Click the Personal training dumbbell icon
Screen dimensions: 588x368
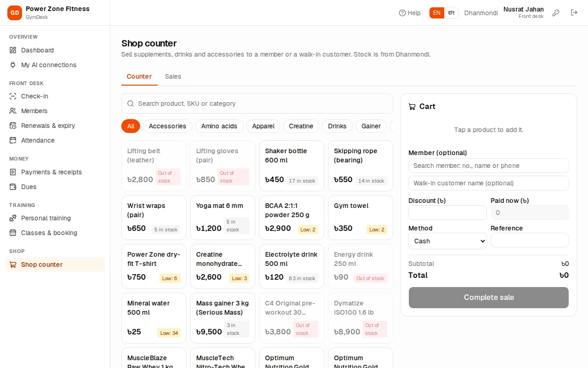pos(13,218)
